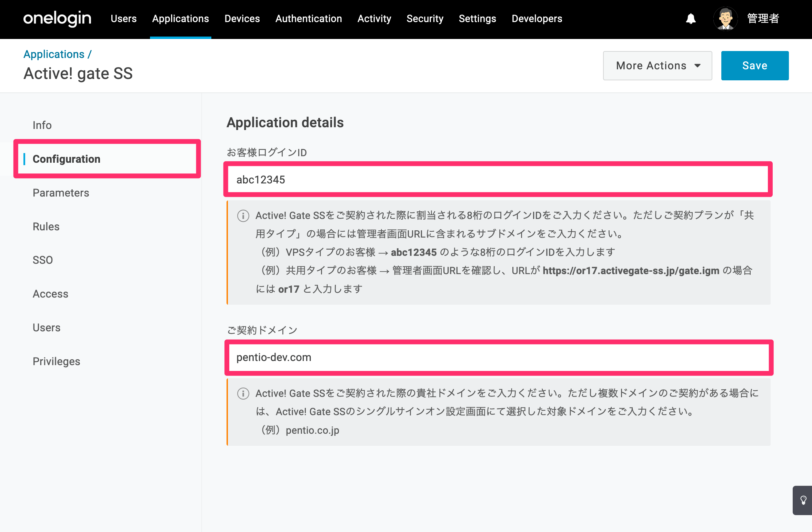Open the notifications bell

click(691, 19)
